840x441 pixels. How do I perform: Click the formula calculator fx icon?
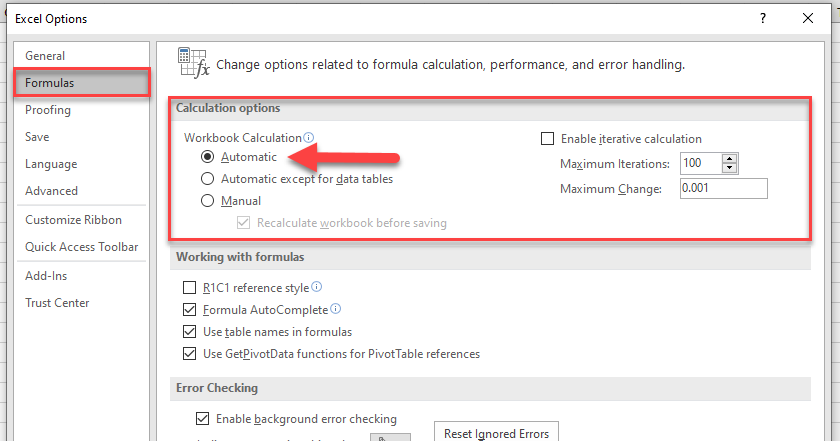pyautogui.click(x=193, y=63)
